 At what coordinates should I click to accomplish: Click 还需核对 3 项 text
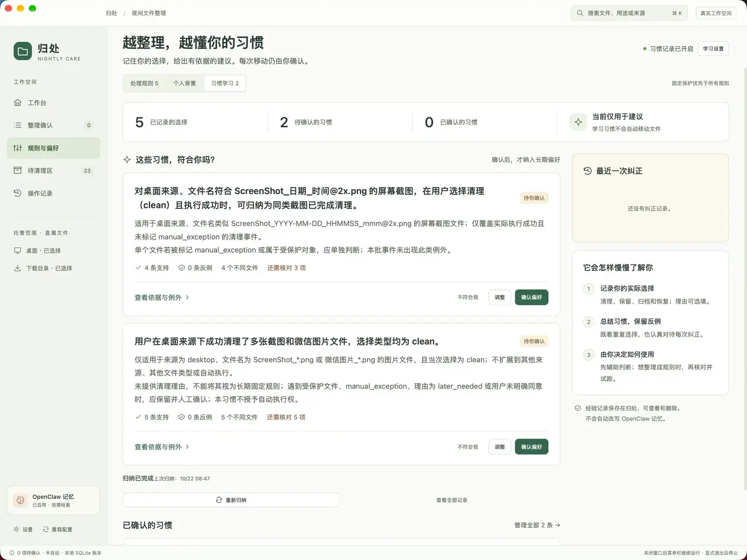286,268
